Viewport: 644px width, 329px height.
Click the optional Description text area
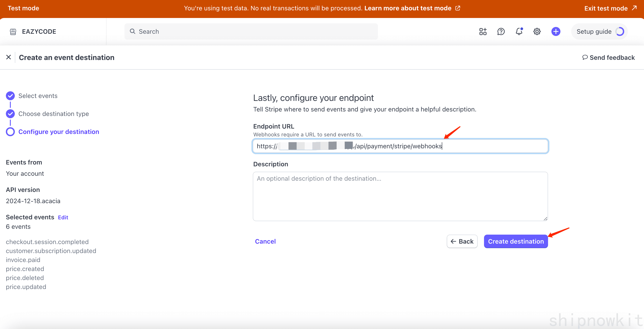pos(400,196)
